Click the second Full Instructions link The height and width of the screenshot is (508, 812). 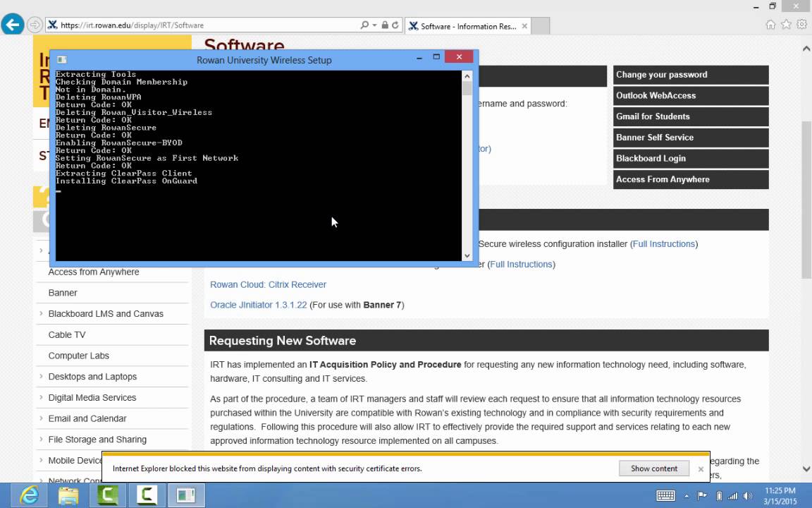[x=521, y=265]
